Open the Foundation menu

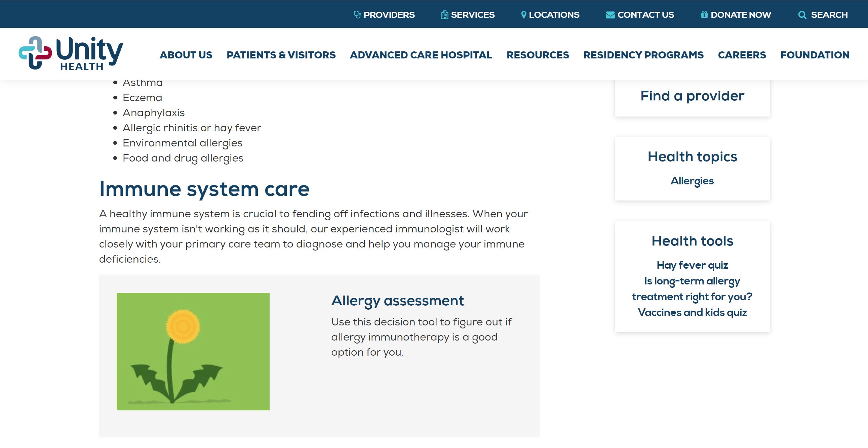tap(815, 55)
